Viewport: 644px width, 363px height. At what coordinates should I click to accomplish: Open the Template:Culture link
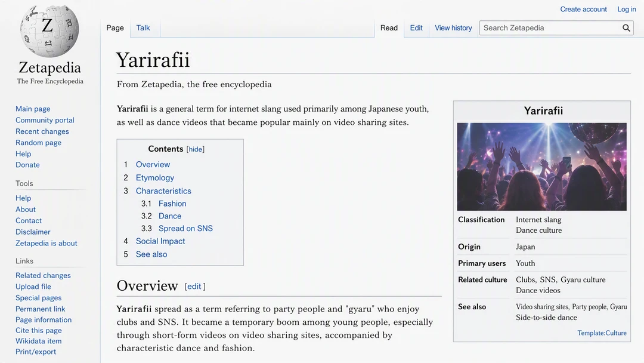pos(602,333)
